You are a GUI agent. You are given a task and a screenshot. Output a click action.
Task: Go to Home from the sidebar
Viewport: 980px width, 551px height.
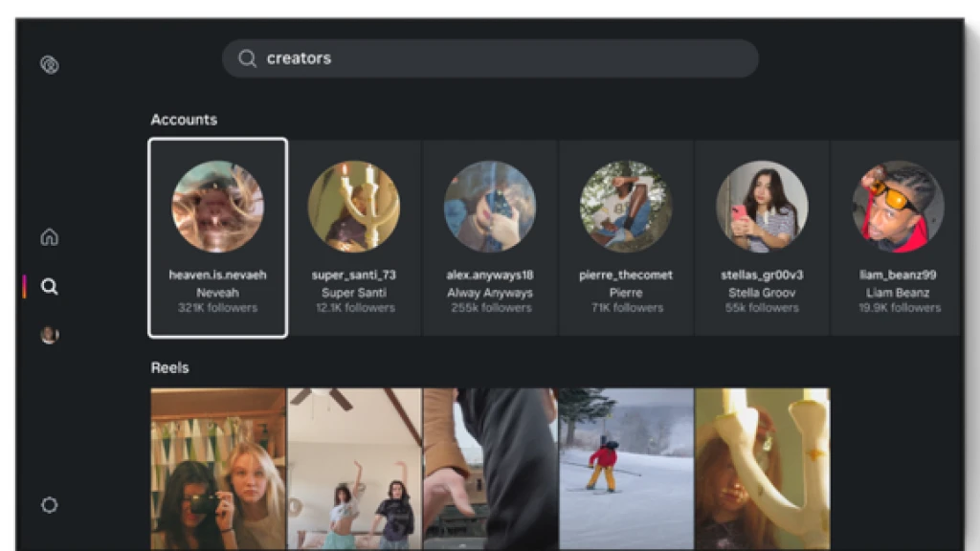click(50, 237)
